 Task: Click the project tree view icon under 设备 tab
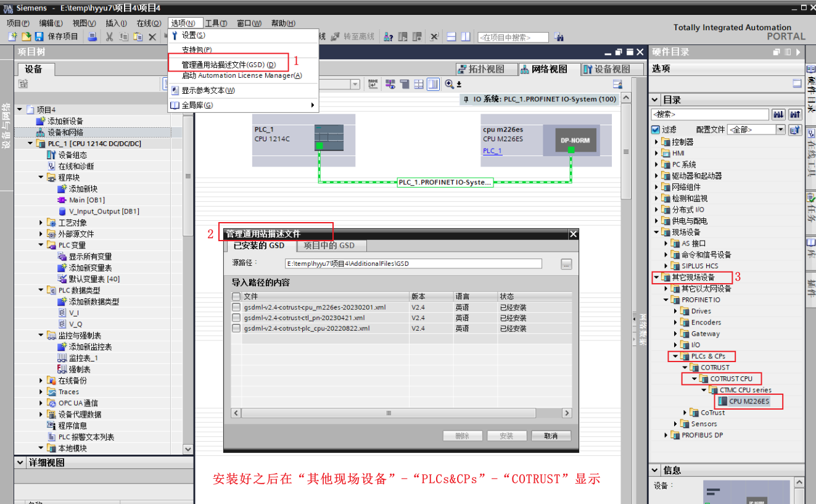tap(23, 83)
